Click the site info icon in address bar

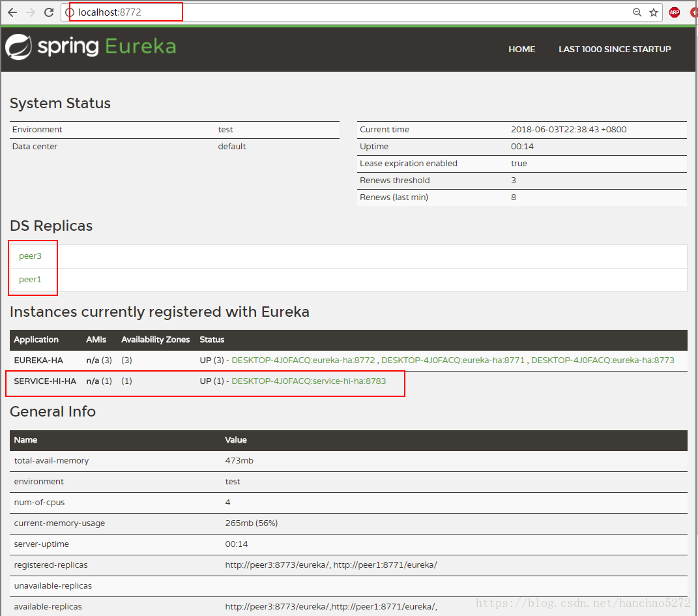pyautogui.click(x=70, y=12)
